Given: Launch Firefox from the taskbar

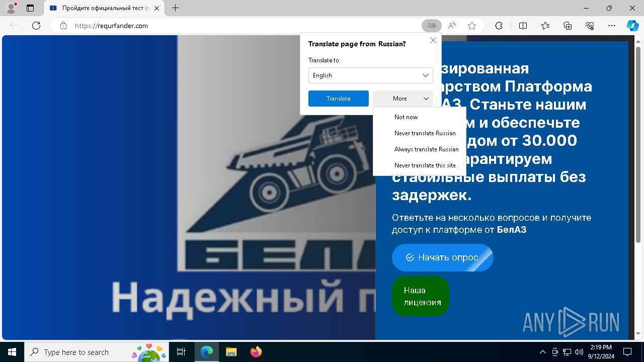Looking at the screenshot, I should pyautogui.click(x=256, y=352).
